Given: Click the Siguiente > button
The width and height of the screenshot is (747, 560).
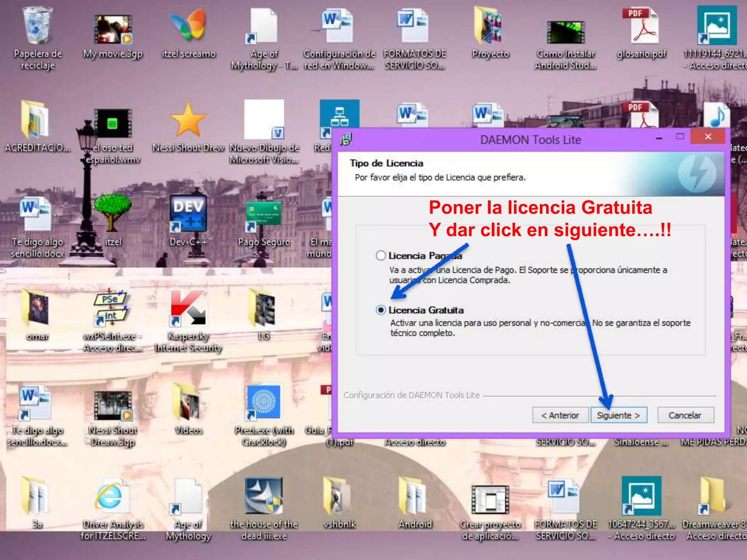Looking at the screenshot, I should (619, 415).
